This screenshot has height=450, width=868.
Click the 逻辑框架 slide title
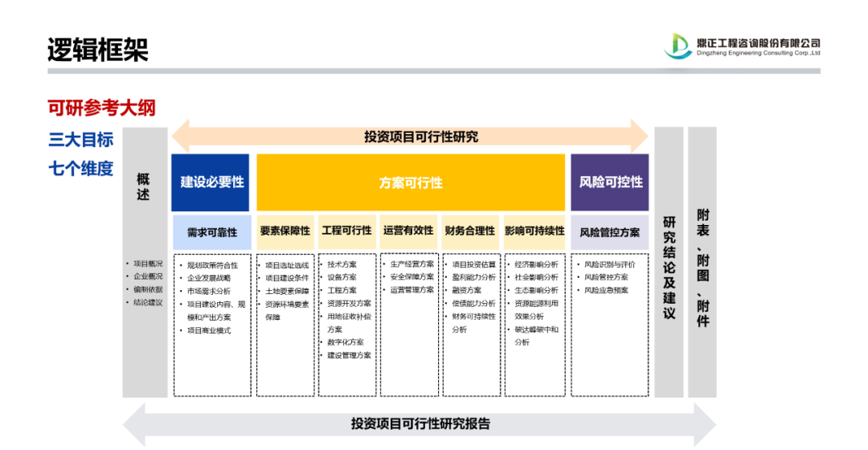click(x=98, y=49)
